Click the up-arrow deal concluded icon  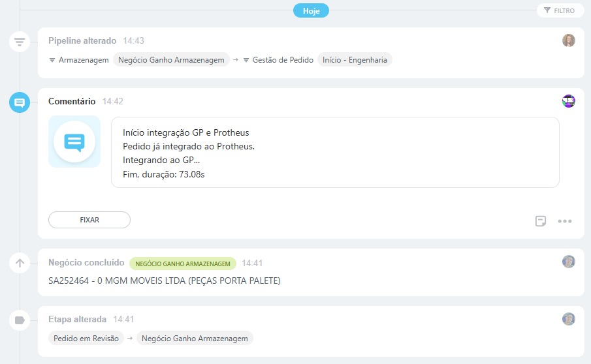[20, 264]
